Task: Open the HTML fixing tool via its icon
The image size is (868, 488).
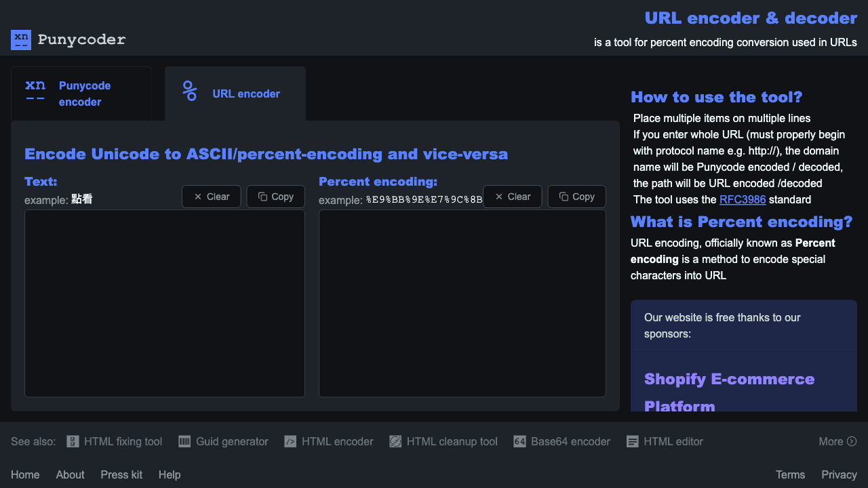Action: tap(72, 441)
